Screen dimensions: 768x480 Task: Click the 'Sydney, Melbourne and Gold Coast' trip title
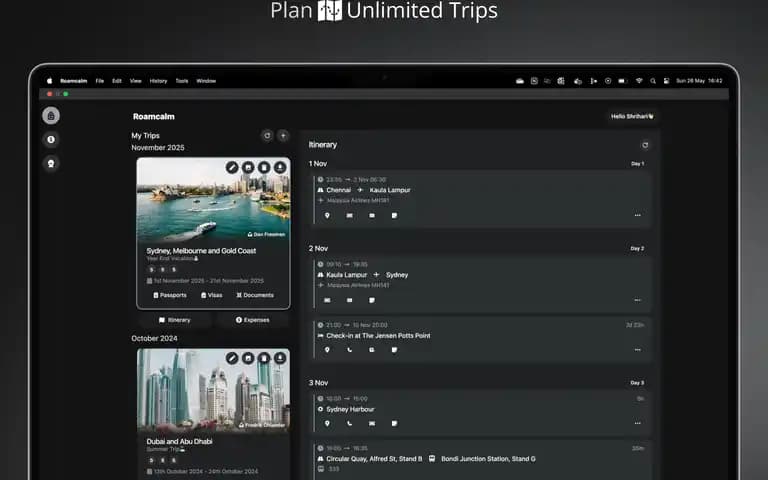coord(201,251)
